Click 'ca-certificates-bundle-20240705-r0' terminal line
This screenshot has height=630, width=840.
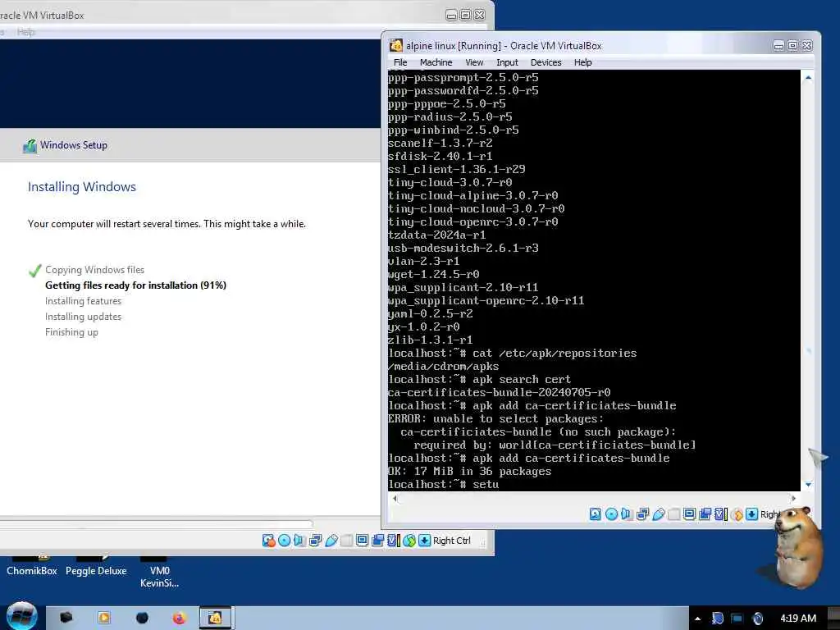click(500, 393)
